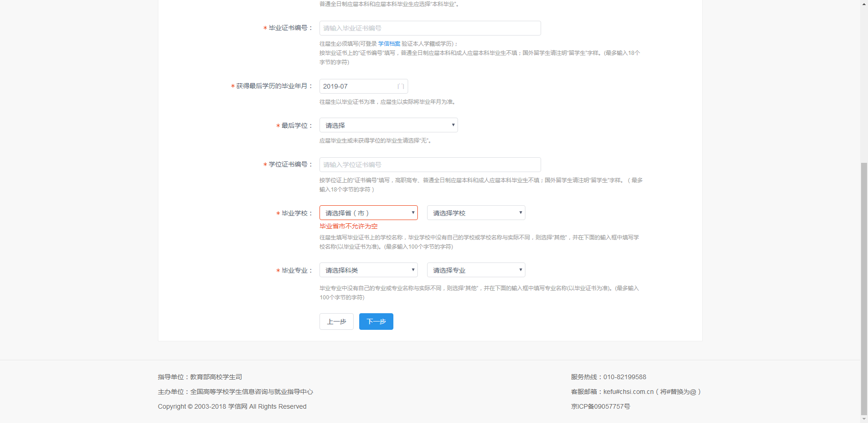The height and width of the screenshot is (423, 868).
Task: Focus the 请输入学位证书编号 input box
Action: tap(430, 165)
